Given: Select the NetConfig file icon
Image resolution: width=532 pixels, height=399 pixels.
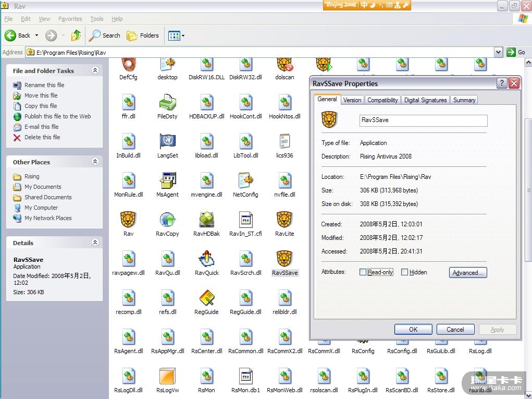Looking at the screenshot, I should coord(245,180).
